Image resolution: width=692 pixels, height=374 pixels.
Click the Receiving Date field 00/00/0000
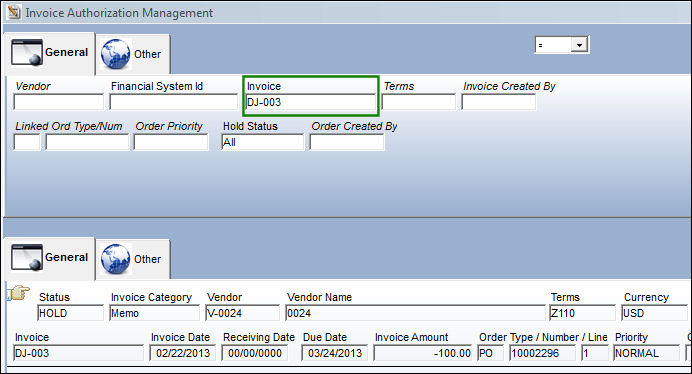[255, 353]
